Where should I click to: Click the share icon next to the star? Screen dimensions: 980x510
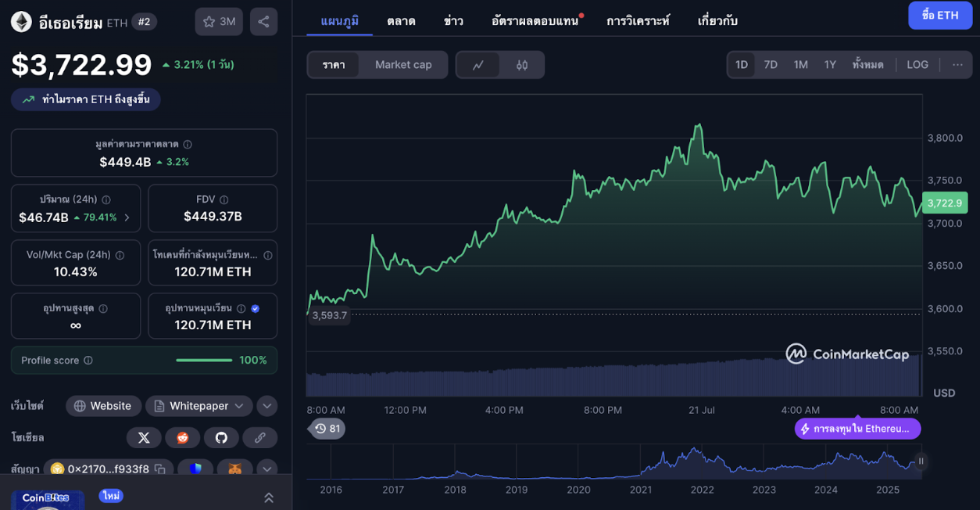(x=262, y=21)
